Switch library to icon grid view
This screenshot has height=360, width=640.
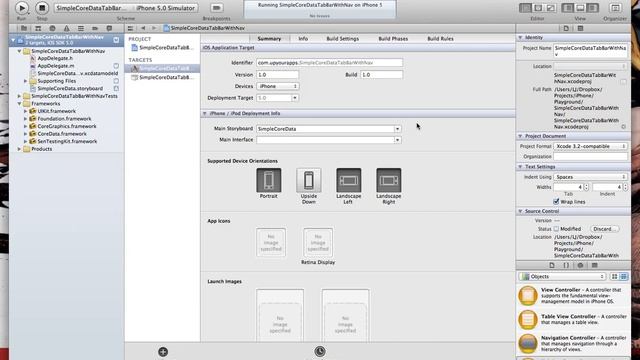(x=615, y=277)
